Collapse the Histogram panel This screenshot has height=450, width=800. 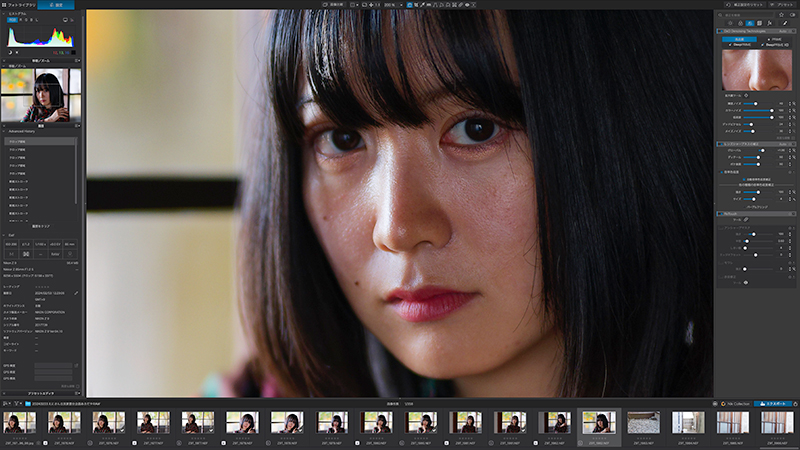tap(4, 14)
